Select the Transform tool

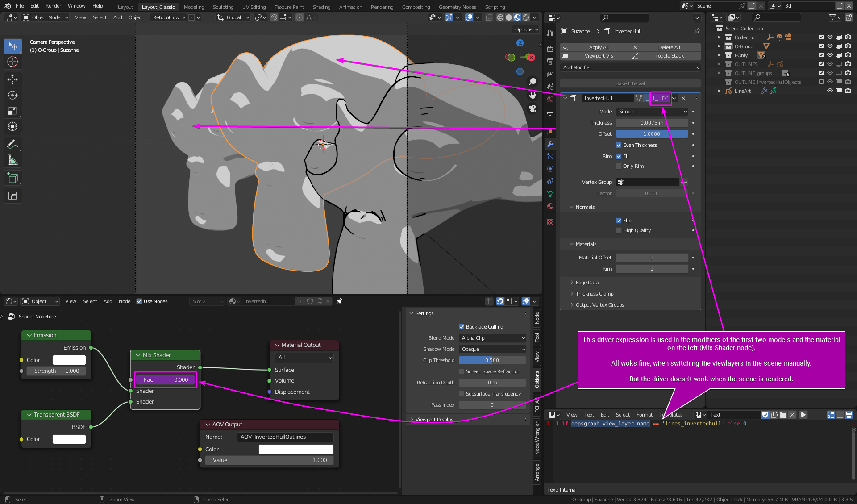click(12, 126)
